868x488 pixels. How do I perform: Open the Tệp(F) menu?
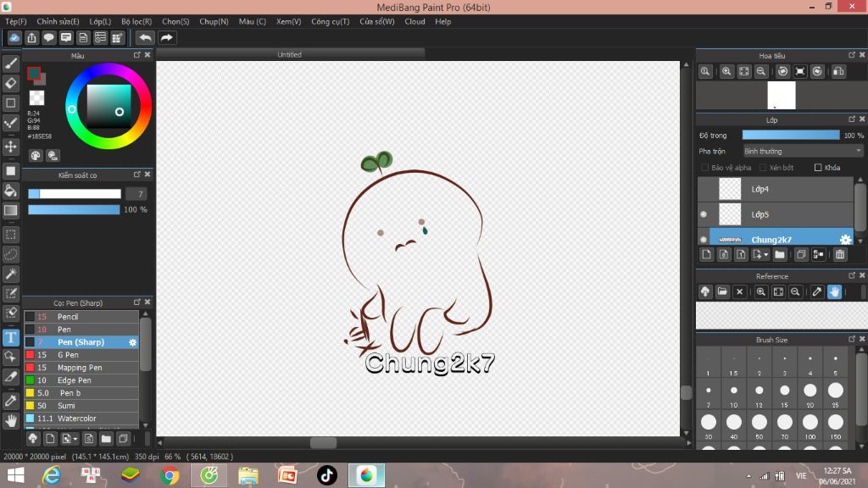tap(16, 21)
